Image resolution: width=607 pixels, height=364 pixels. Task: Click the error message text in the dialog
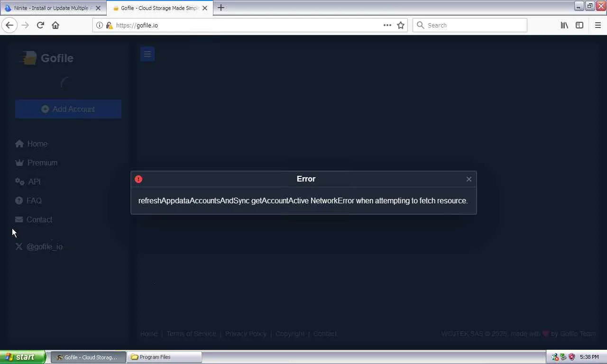coord(303,200)
